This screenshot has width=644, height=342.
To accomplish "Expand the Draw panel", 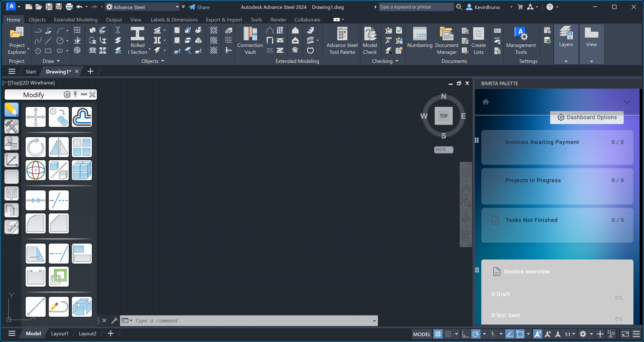I will 51,61.
